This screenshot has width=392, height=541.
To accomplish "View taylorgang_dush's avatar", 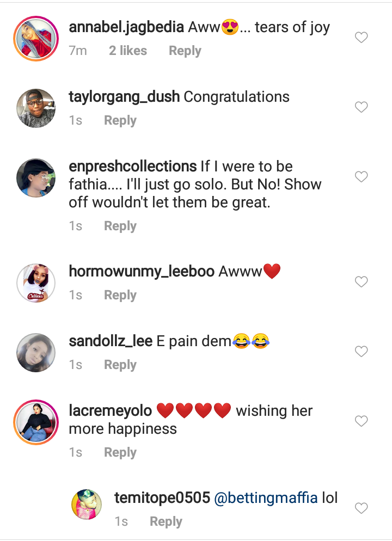I will click(x=36, y=108).
